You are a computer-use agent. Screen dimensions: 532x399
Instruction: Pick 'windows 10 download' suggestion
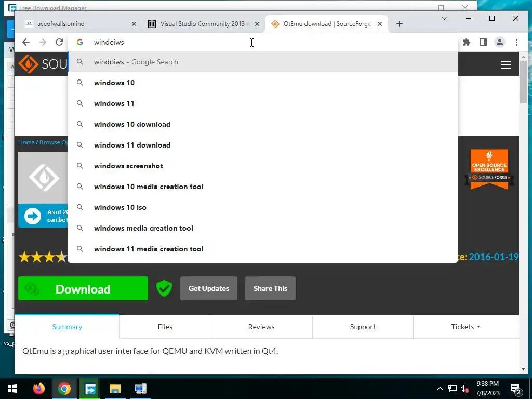(x=263, y=124)
